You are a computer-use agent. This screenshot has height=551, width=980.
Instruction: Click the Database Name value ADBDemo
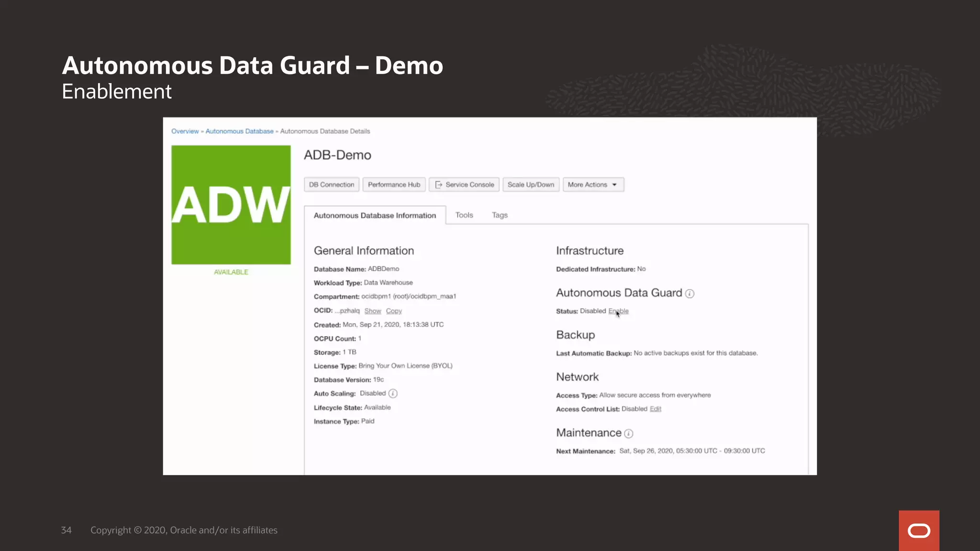tap(383, 269)
